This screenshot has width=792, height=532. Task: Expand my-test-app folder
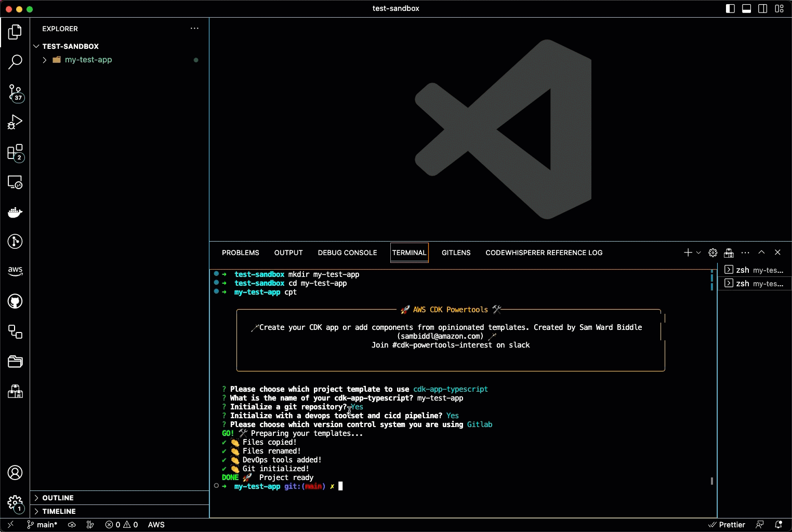tap(44, 60)
